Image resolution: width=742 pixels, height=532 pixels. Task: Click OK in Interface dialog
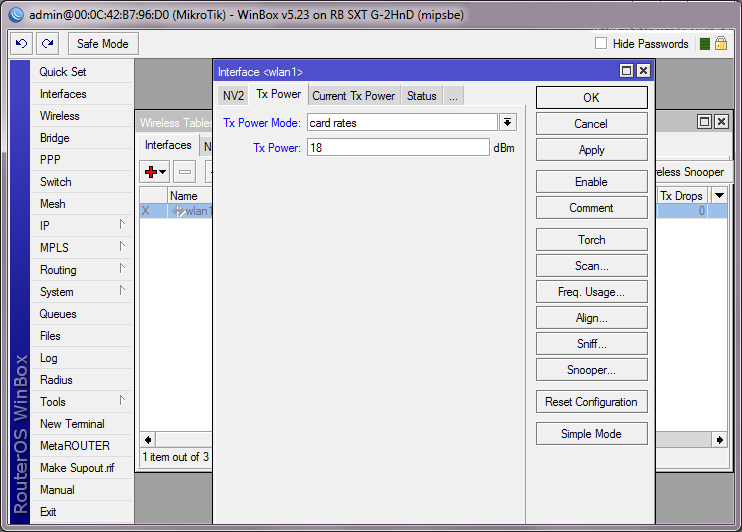click(x=592, y=98)
